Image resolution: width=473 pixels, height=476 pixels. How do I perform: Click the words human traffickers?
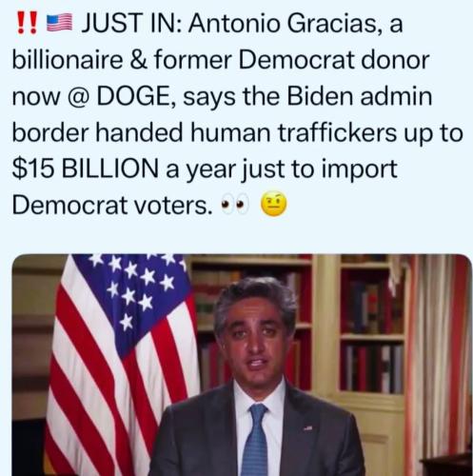coord(293,132)
